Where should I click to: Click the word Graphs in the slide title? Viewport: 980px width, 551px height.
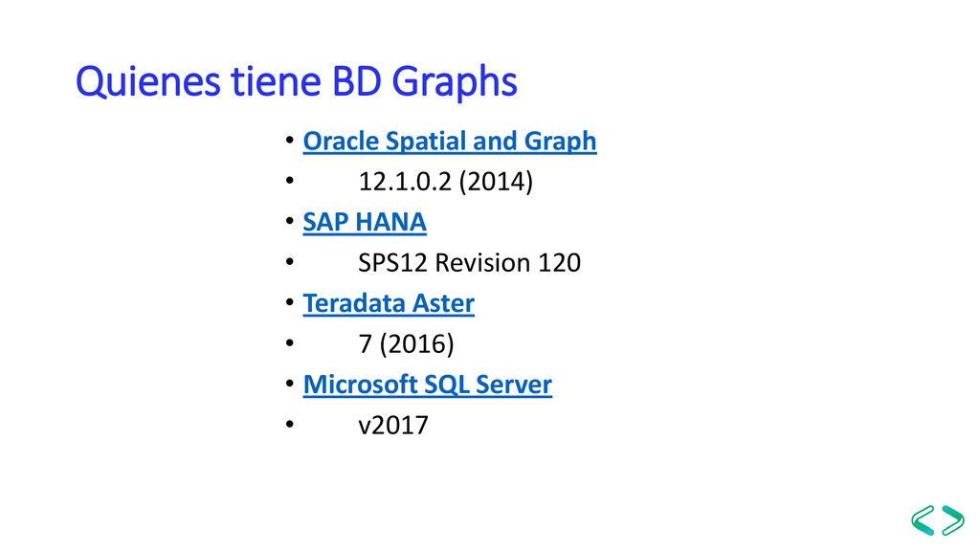(x=455, y=82)
